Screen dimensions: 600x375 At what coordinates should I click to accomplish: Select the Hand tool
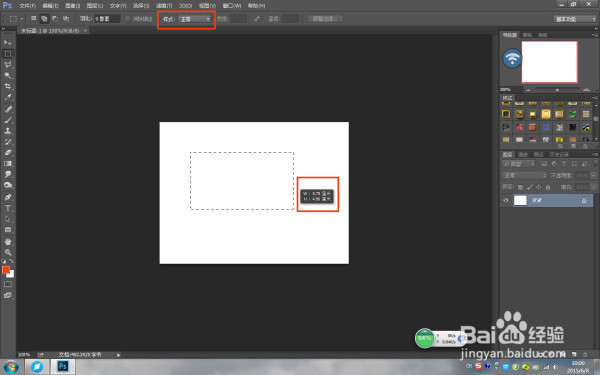(x=8, y=241)
